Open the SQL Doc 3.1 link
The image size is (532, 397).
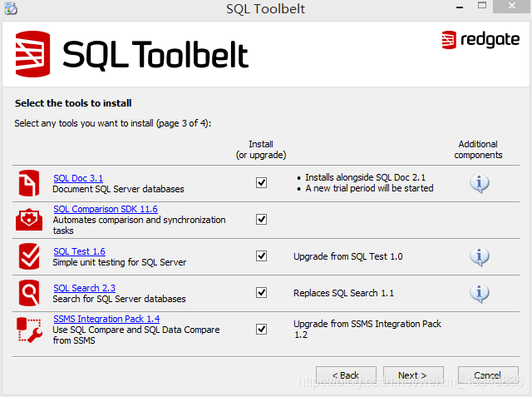[x=78, y=178]
